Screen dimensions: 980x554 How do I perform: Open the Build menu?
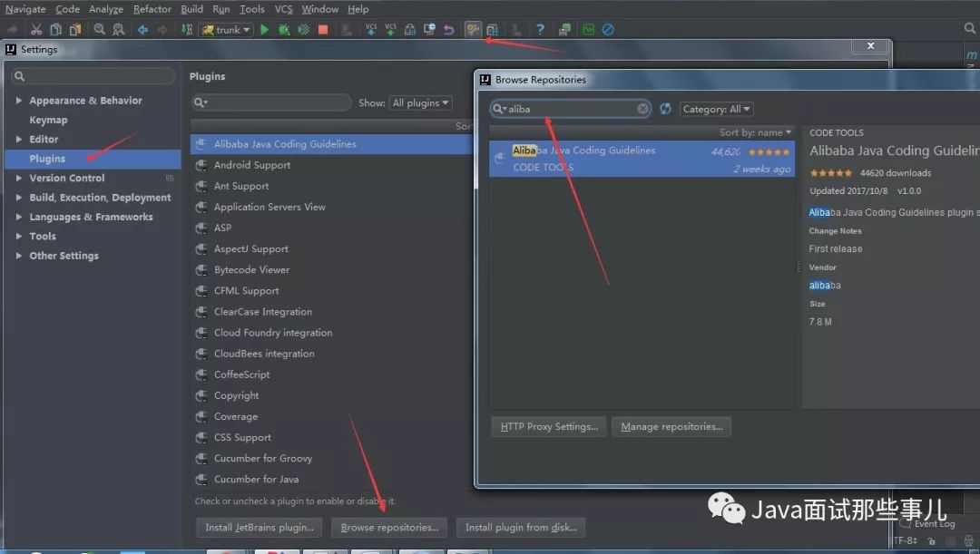click(x=191, y=9)
